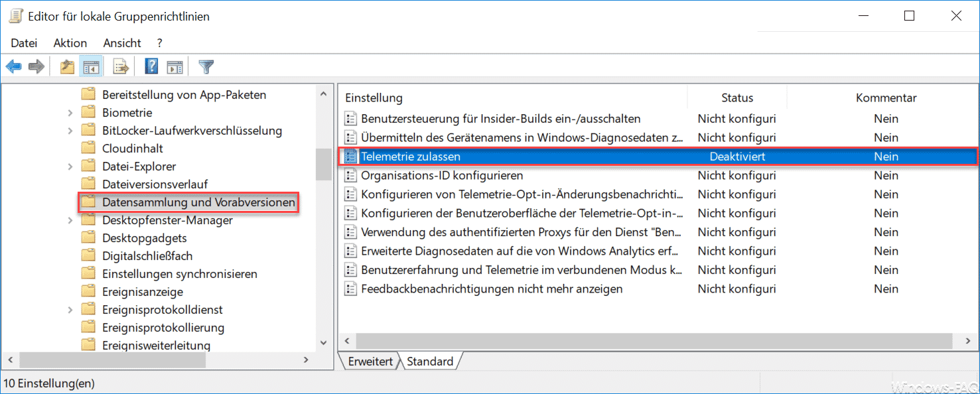Click the folder Up one level icon
The image size is (980, 394).
pyautogui.click(x=67, y=67)
